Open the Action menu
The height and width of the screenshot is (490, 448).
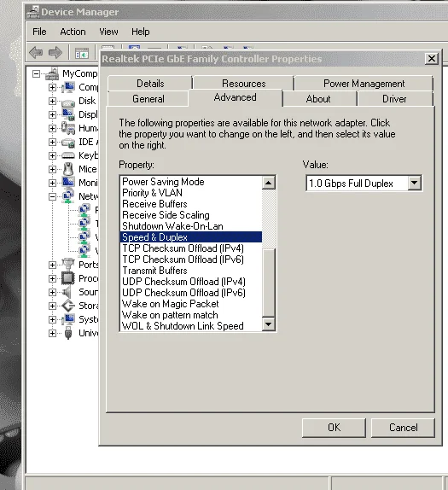[73, 32]
